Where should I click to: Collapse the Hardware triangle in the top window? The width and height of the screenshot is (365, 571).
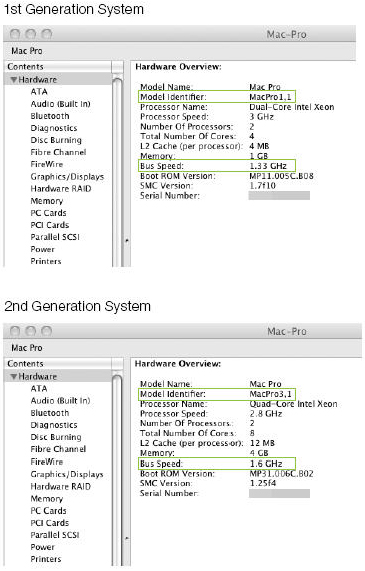13,79
